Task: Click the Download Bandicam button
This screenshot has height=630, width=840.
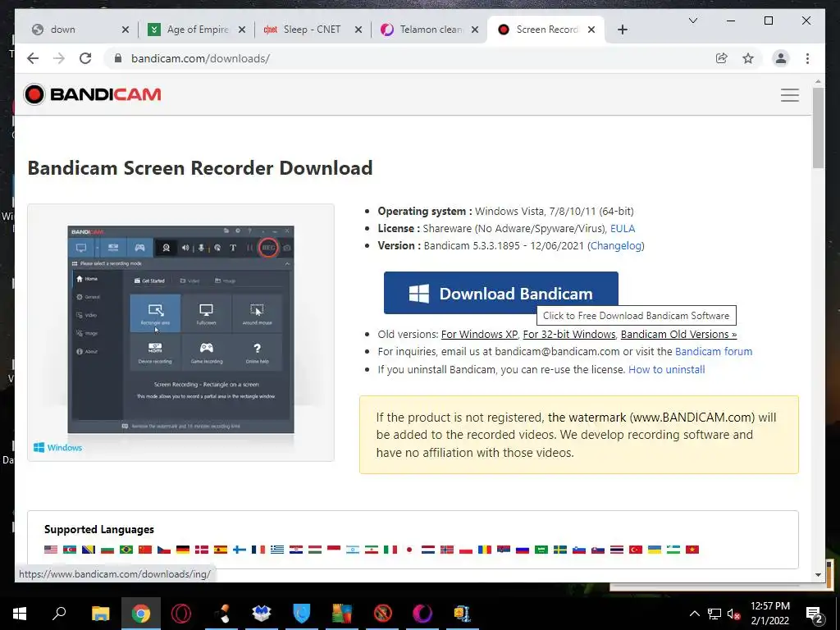Action: click(x=501, y=293)
